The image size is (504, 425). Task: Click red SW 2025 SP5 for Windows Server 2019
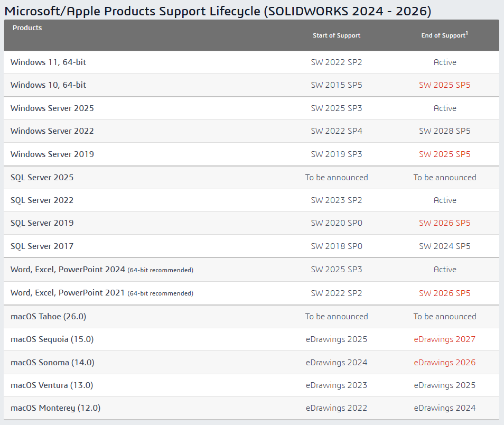coord(444,154)
